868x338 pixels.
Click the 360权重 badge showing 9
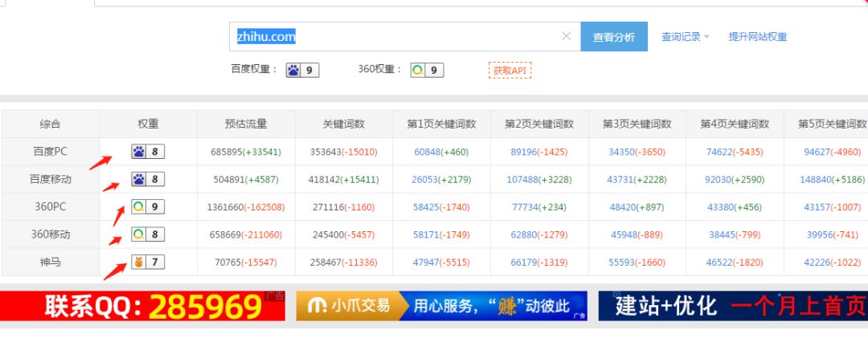click(x=427, y=71)
